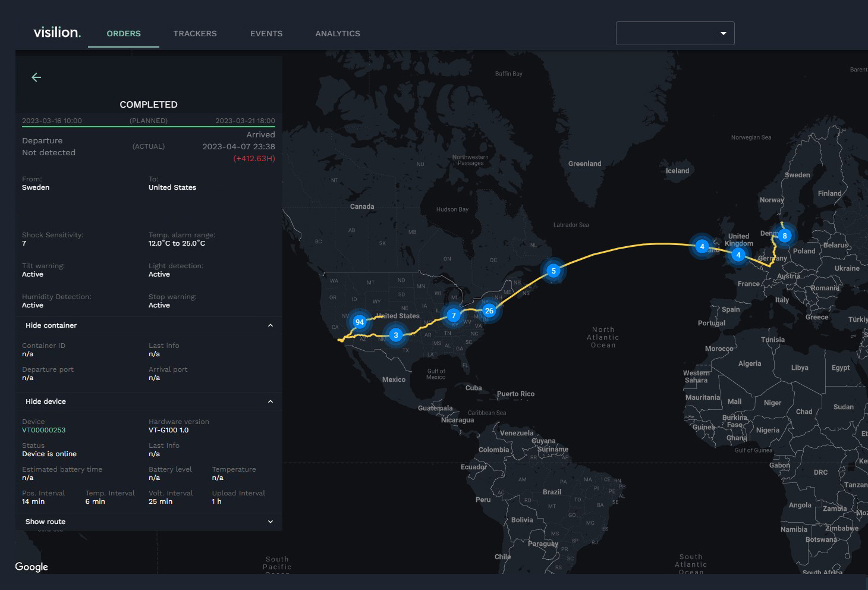Select the map cluster marker numbered 26

489,310
